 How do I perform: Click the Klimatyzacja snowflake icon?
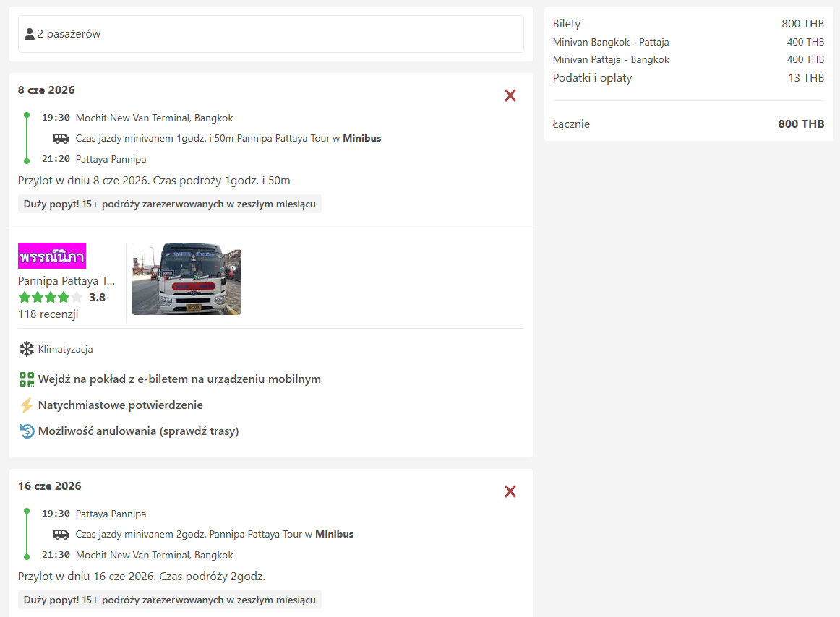(27, 350)
